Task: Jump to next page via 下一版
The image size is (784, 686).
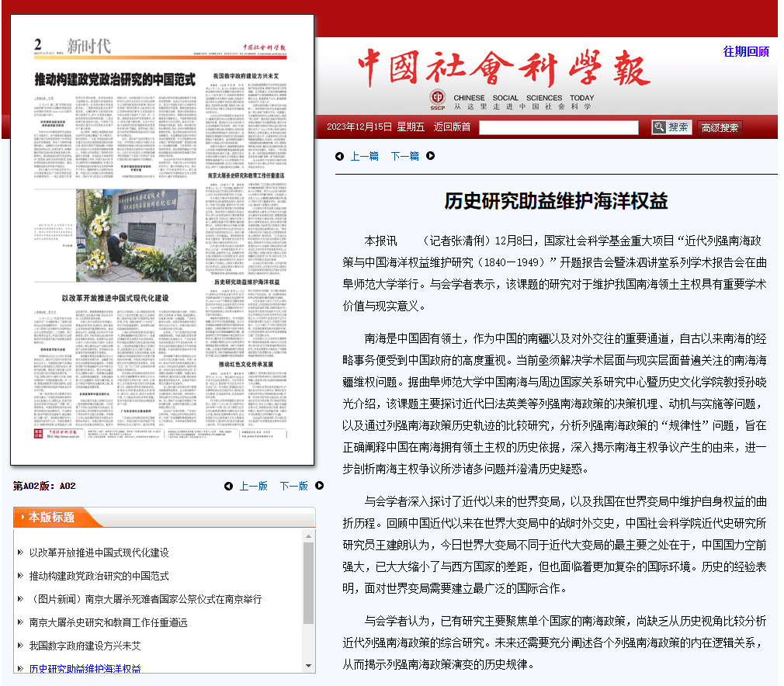Action: click(293, 486)
